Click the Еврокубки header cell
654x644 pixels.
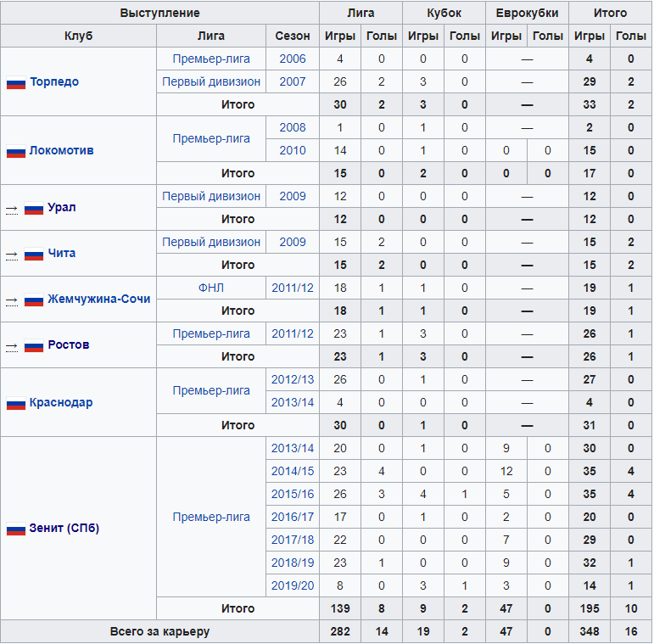[528, 13]
